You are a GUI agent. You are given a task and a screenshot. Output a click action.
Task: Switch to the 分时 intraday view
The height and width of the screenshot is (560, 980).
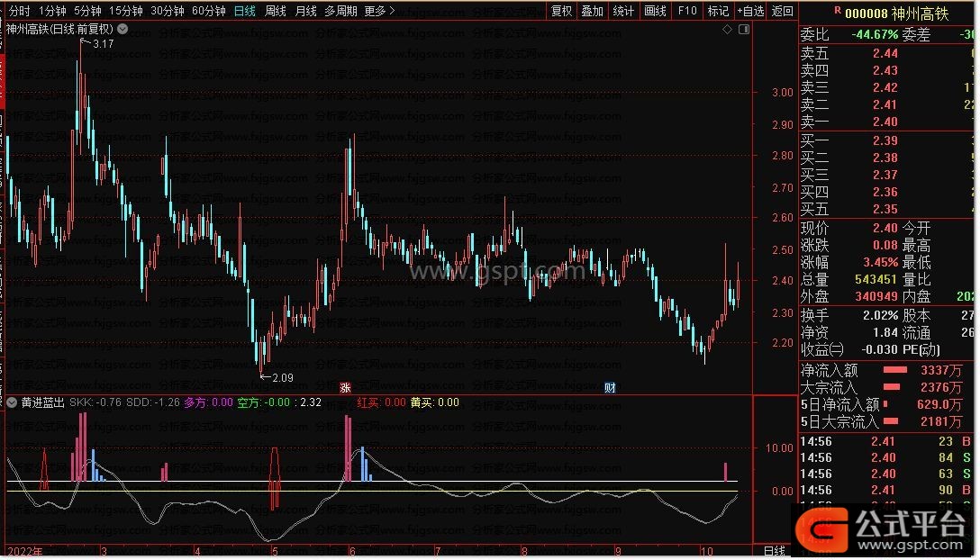(20, 11)
